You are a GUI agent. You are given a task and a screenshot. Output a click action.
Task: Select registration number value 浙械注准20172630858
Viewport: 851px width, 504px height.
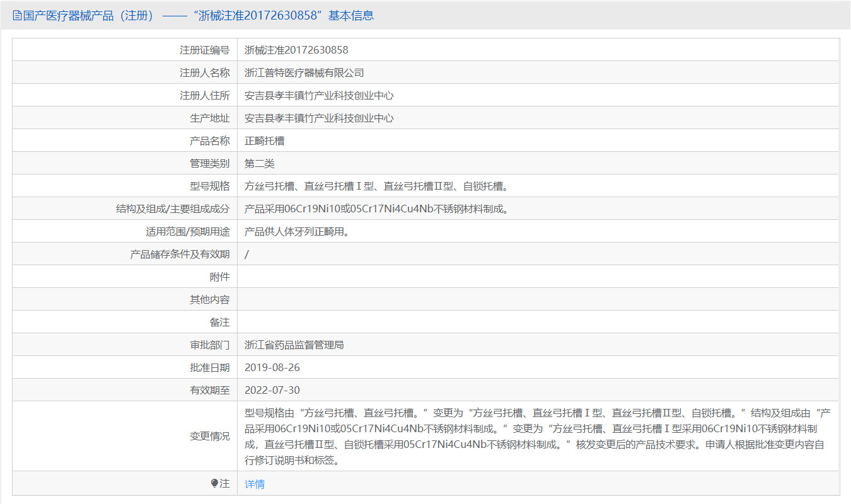click(x=296, y=50)
